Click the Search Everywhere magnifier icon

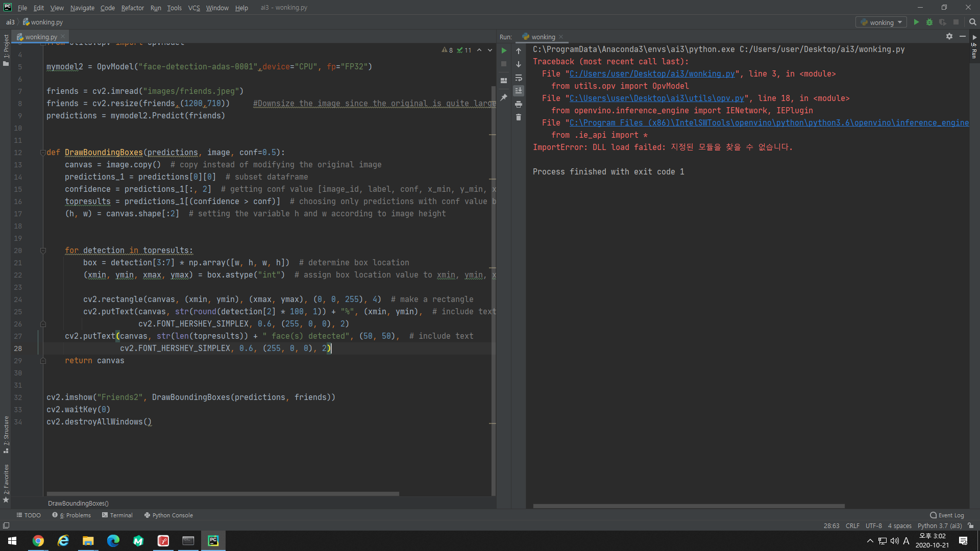click(x=972, y=22)
